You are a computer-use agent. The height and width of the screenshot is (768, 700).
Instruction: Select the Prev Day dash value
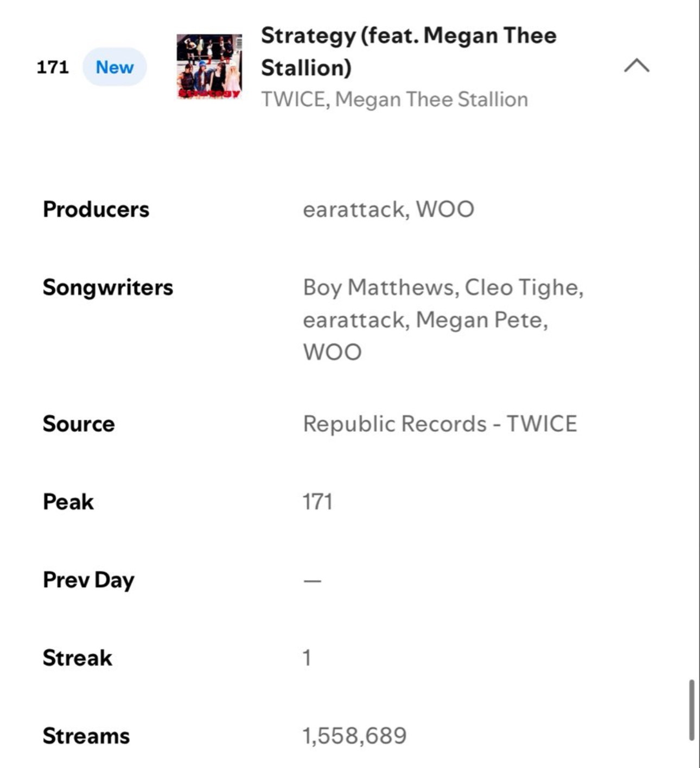point(313,581)
